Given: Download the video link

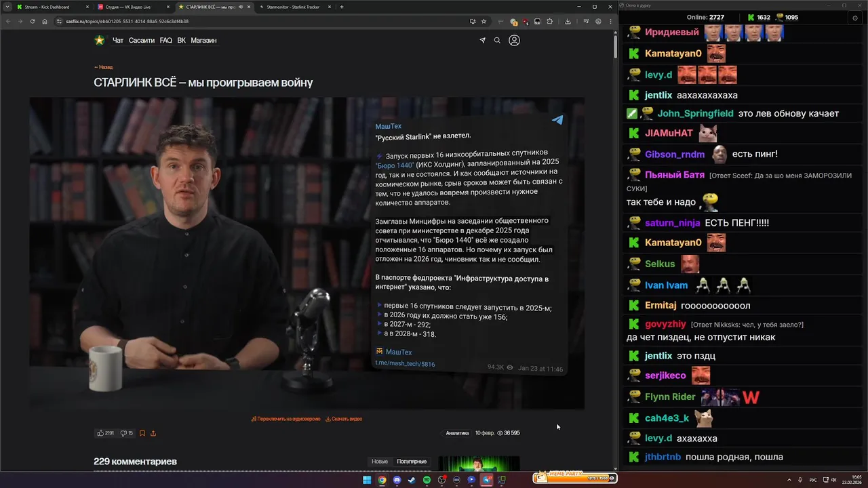Looking at the screenshot, I should pyautogui.click(x=344, y=419).
